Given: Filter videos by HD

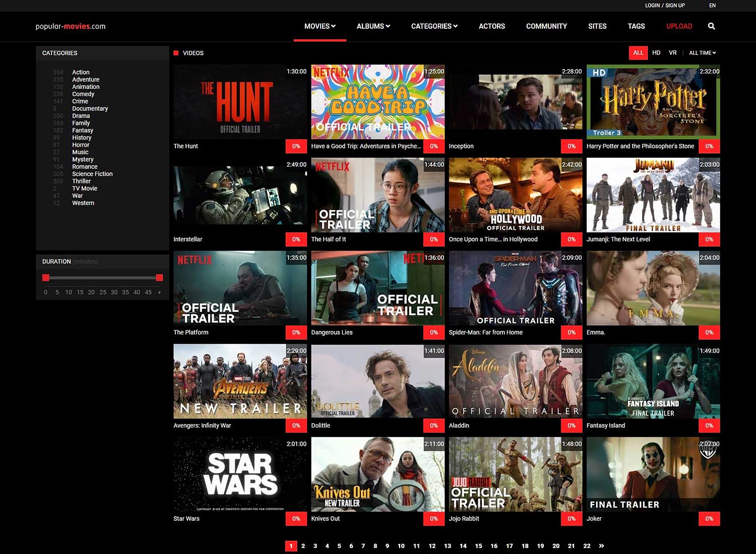Looking at the screenshot, I should click(656, 53).
